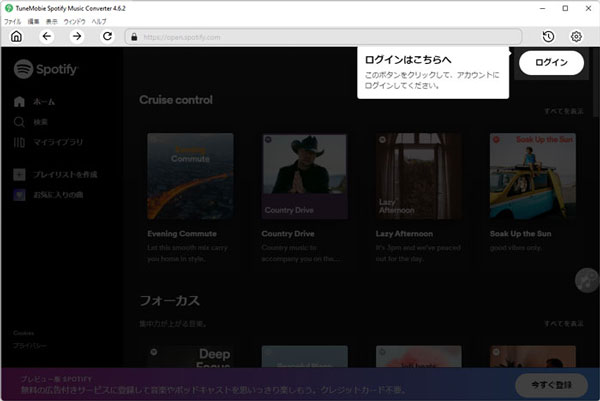The image size is (600, 401).
Task: Open the 編集 menu
Action: (x=34, y=21)
